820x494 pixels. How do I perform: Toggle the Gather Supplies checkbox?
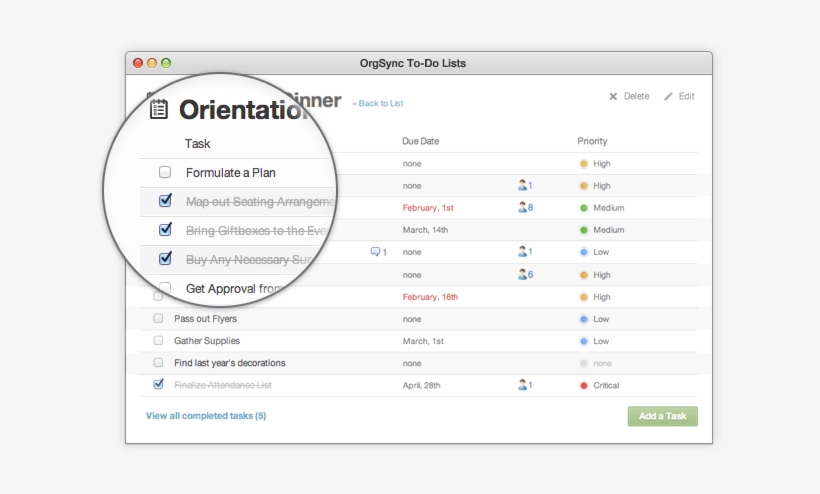click(x=158, y=340)
